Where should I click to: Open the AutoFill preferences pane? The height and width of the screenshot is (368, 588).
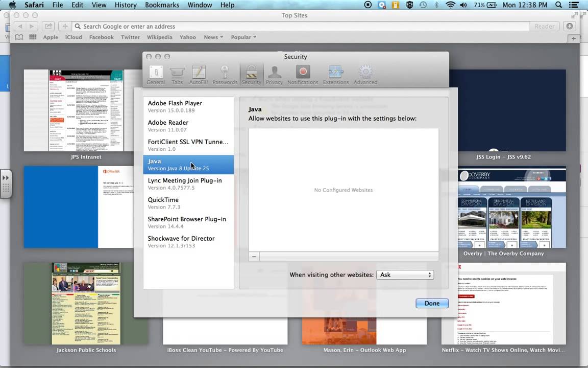pyautogui.click(x=199, y=75)
